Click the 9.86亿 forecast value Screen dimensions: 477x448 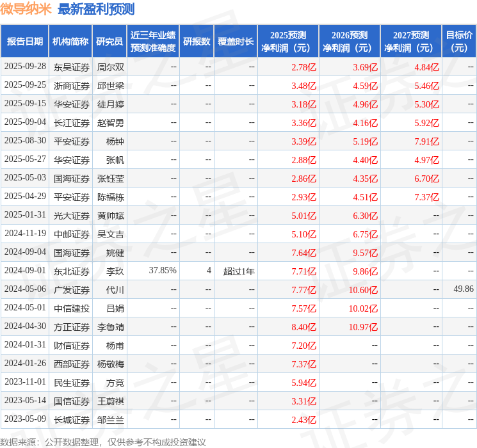(366, 271)
